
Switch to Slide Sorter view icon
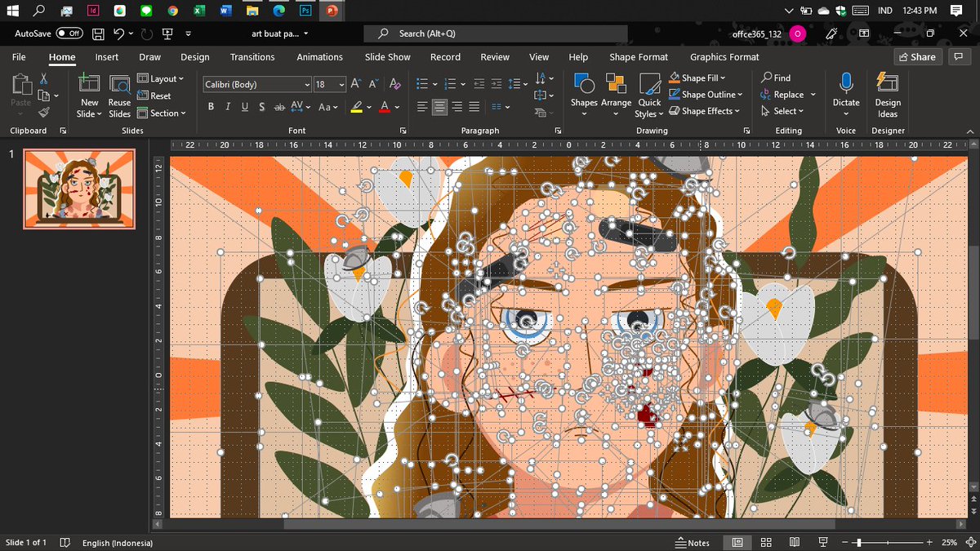[x=766, y=543]
